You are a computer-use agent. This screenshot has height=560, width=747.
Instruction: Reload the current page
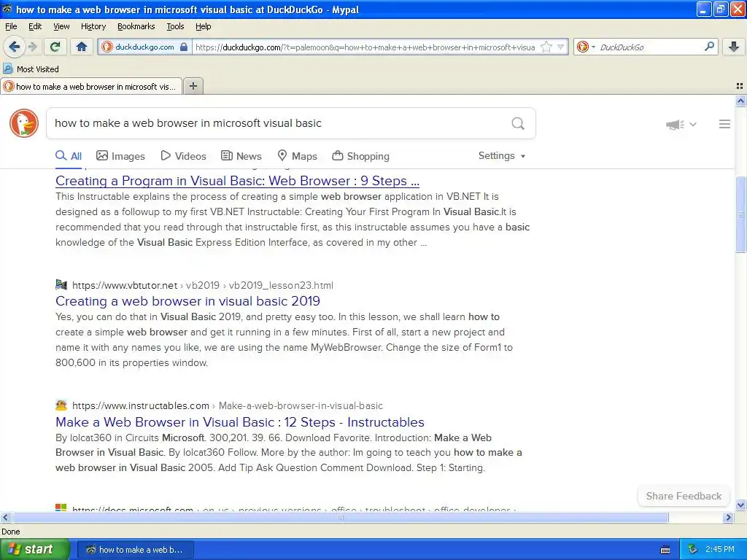(55, 47)
